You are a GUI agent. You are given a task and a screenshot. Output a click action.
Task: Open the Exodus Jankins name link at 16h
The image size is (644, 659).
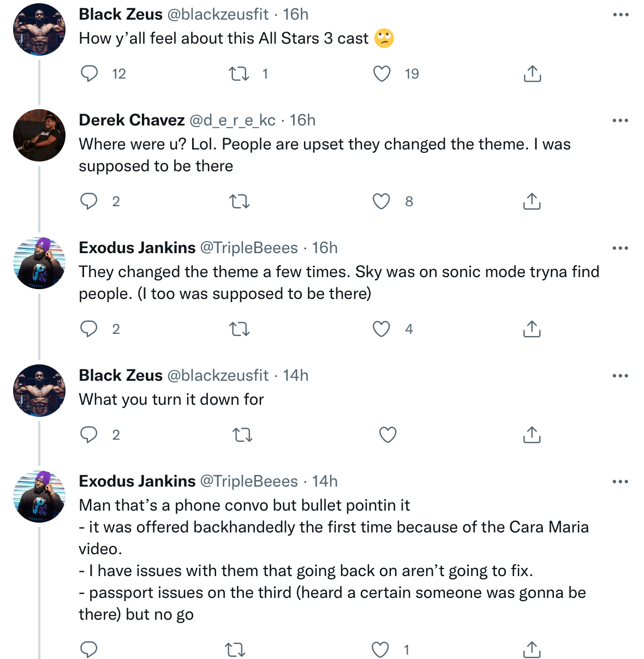137,248
